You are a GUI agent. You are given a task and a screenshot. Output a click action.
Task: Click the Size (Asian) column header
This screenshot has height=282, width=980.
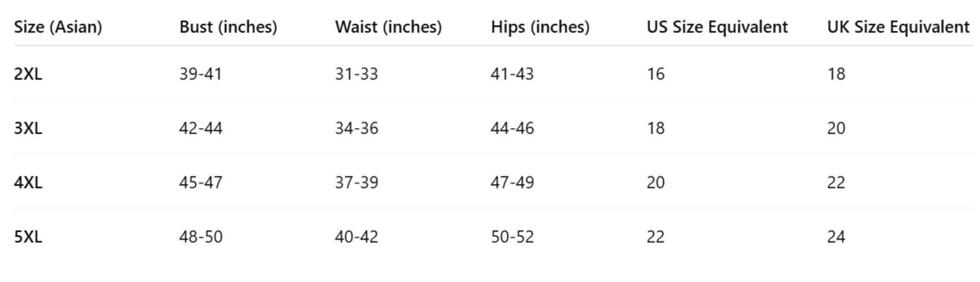[58, 27]
